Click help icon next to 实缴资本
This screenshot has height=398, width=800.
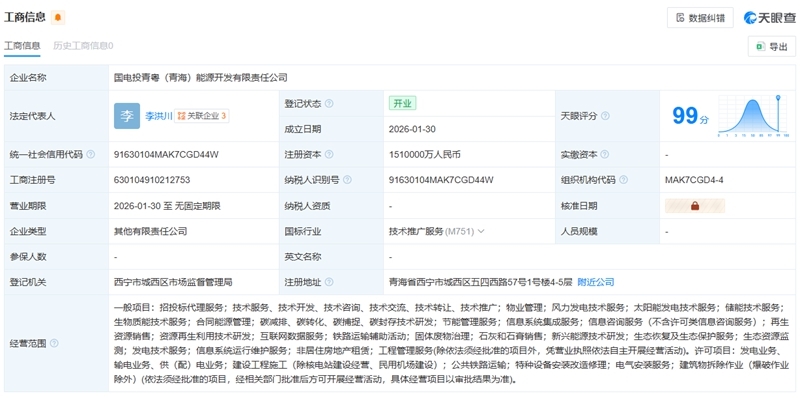(605, 155)
